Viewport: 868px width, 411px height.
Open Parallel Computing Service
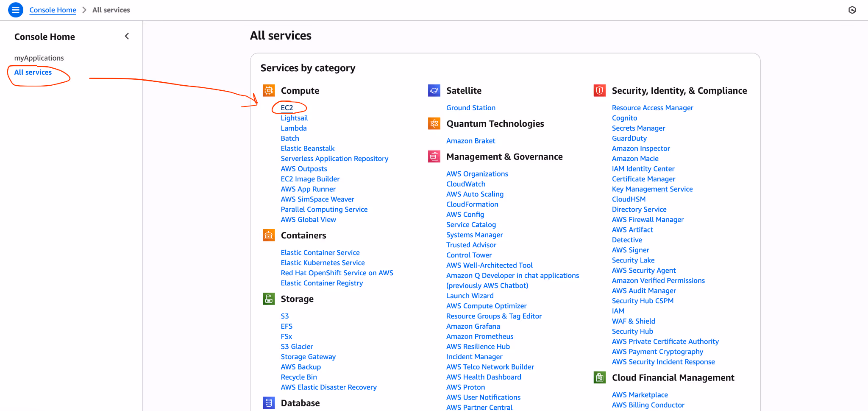324,210
